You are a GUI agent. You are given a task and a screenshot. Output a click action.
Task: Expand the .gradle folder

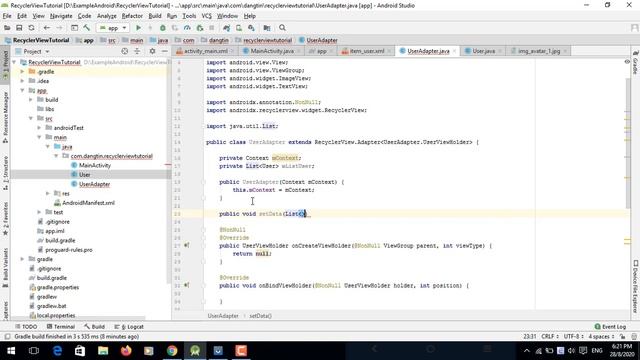coord(22,71)
